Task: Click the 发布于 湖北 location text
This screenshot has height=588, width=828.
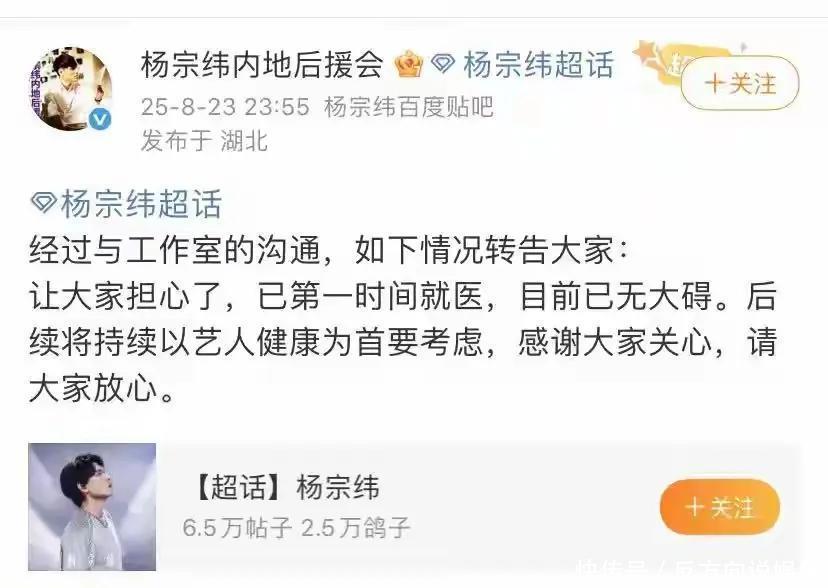Action: point(204,141)
